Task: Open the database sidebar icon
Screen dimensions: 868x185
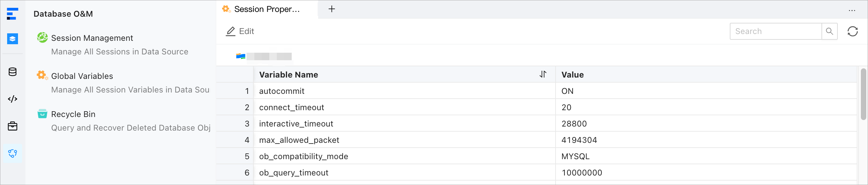Action: (13, 72)
